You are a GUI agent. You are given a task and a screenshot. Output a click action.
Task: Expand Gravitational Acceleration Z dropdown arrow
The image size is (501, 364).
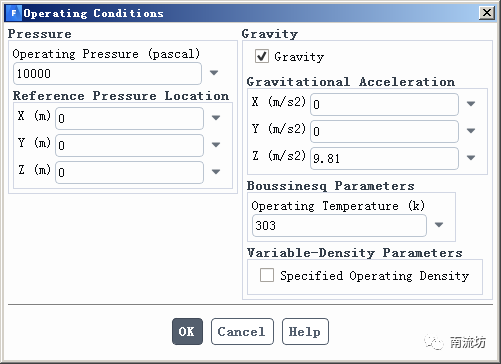471,158
